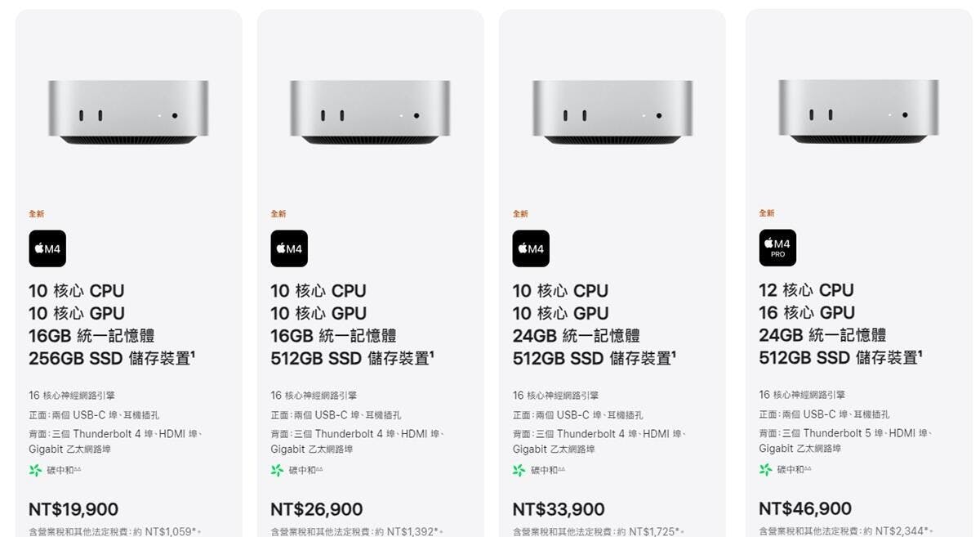Click the M4 chip icon on the NT$19,900 model
This screenshot has width=980, height=537.
click(47, 248)
